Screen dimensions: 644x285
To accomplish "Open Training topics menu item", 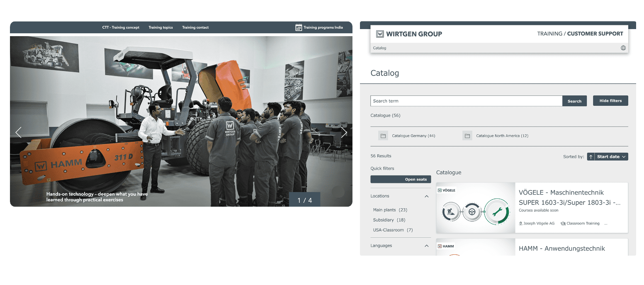I will (160, 27).
